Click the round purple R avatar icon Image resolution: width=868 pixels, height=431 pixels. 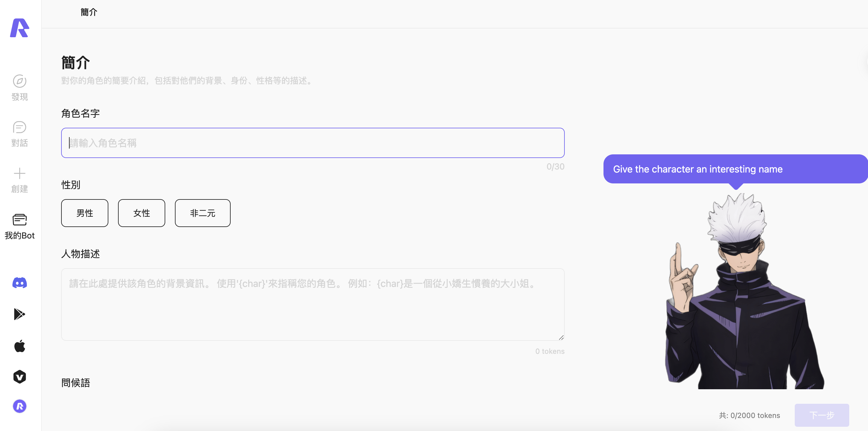pyautogui.click(x=20, y=406)
